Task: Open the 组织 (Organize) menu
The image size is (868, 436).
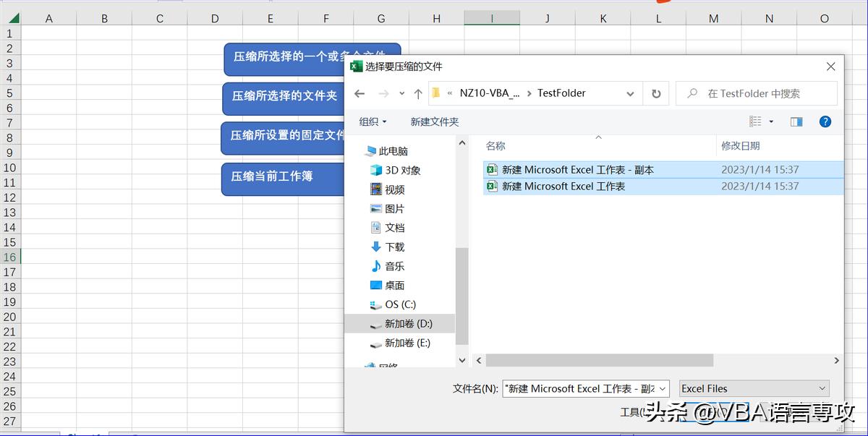Action: click(373, 121)
